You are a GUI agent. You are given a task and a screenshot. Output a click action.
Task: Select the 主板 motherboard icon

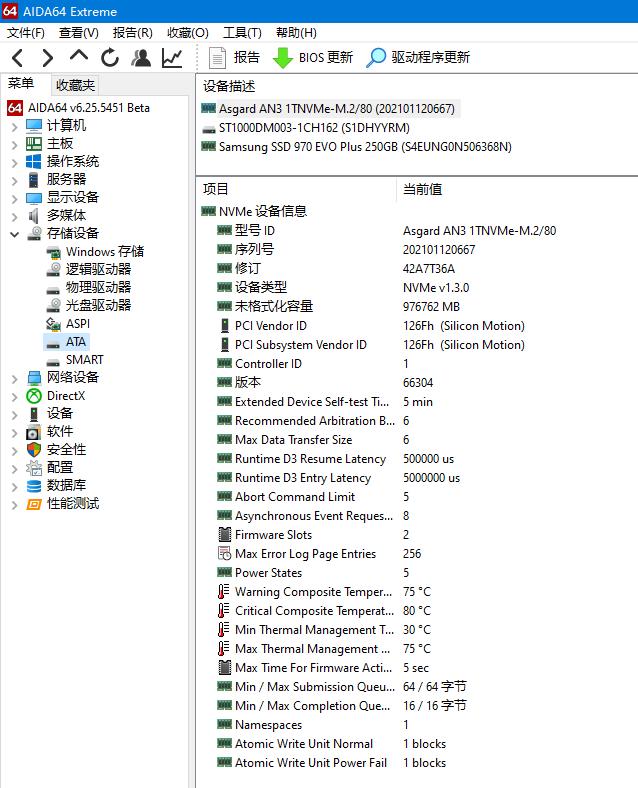34,144
